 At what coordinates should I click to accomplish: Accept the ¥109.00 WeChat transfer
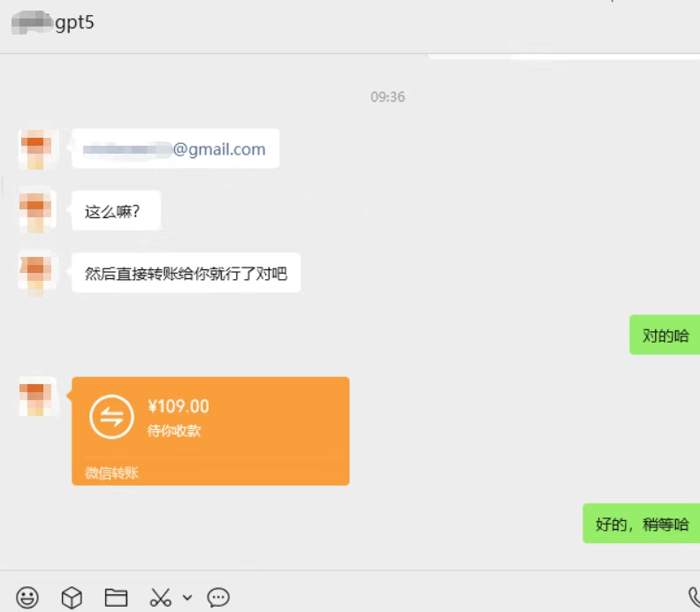(x=210, y=431)
